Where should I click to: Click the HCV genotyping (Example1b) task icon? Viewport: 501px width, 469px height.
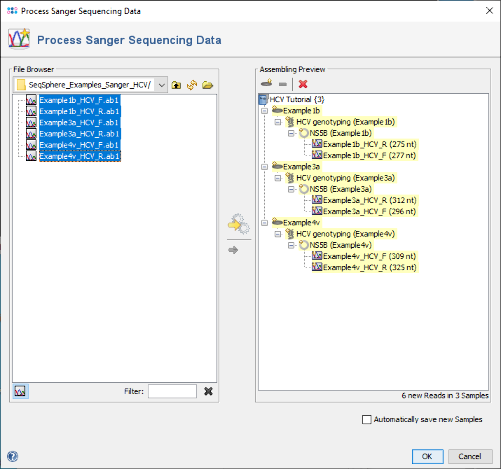[290, 122]
